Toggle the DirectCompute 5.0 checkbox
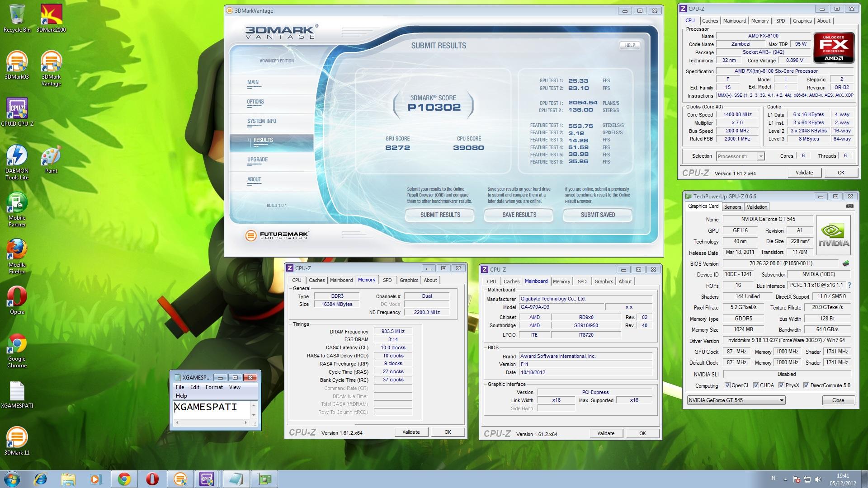The height and width of the screenshot is (488, 868). [x=806, y=385]
